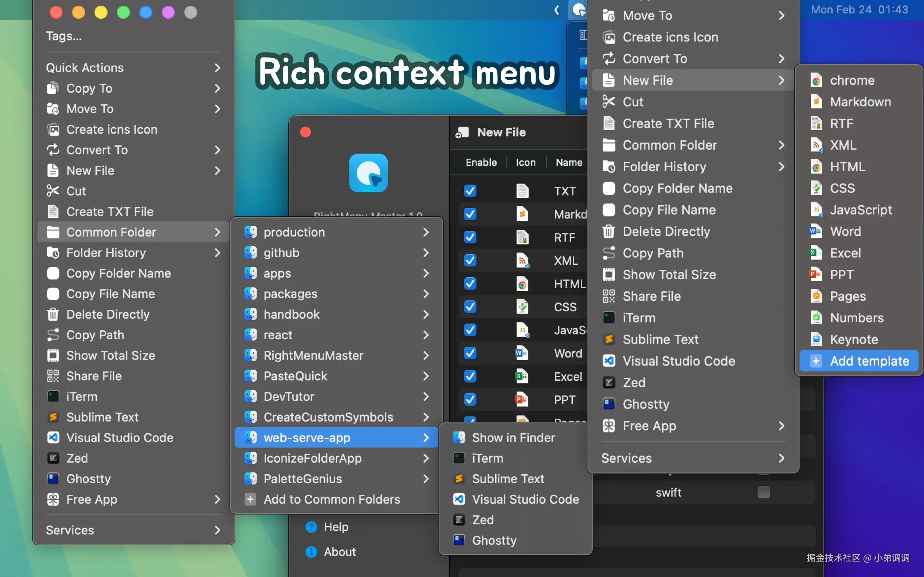
Task: Choose Add to Common Folders
Action: (x=331, y=499)
